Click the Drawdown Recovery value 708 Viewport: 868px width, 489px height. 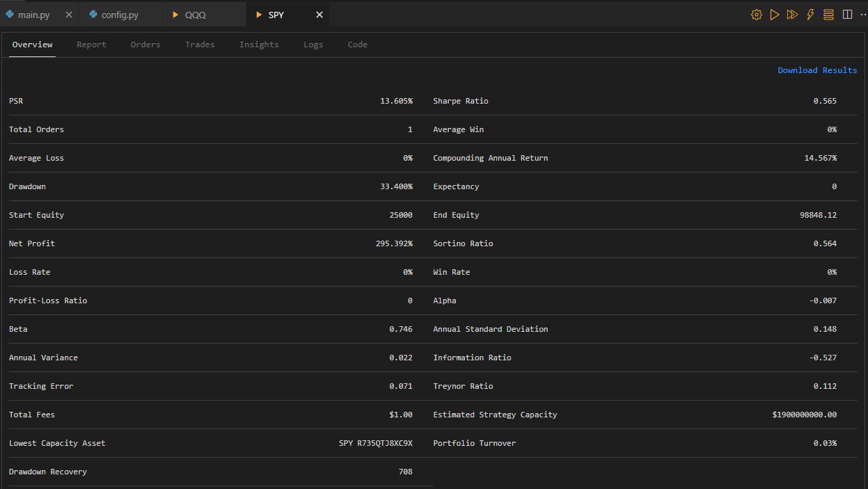(406, 472)
